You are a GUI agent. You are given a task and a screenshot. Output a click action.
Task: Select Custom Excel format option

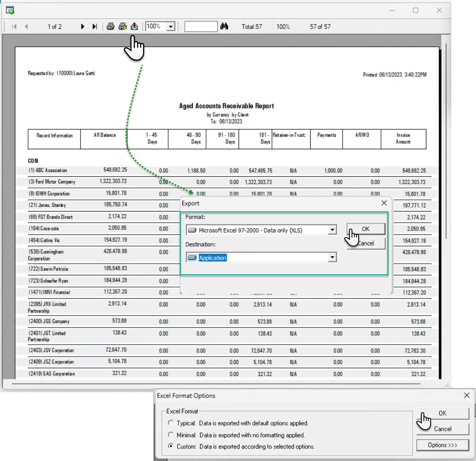click(x=170, y=446)
